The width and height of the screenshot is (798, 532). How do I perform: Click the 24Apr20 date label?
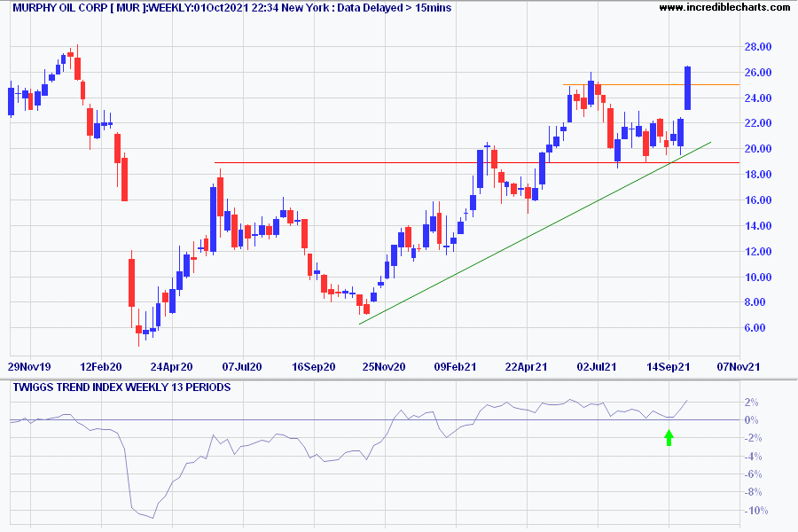click(171, 366)
